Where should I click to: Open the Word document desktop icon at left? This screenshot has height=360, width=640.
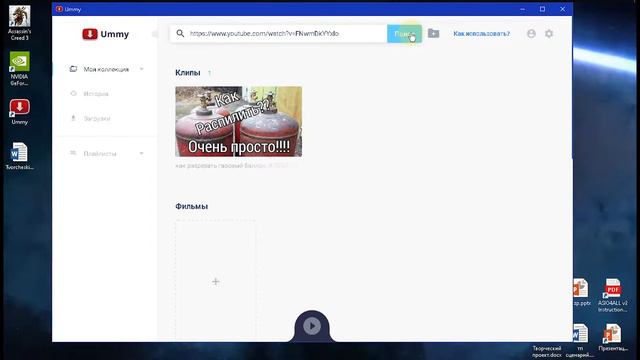(x=19, y=156)
